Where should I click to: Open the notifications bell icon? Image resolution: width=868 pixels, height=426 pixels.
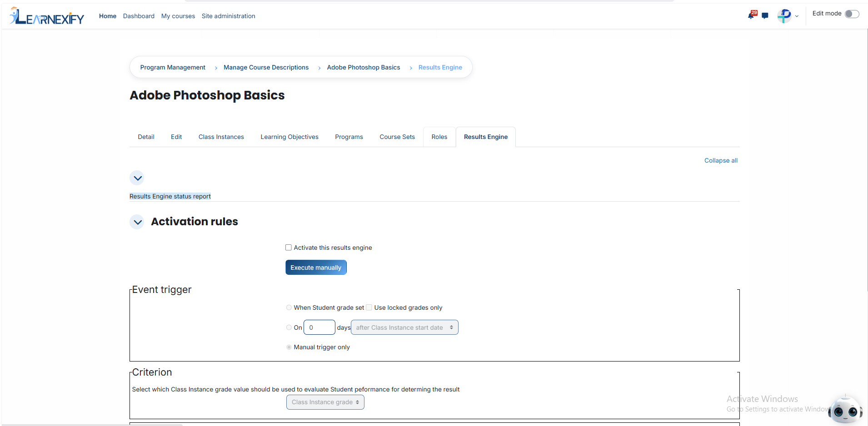[x=751, y=16]
